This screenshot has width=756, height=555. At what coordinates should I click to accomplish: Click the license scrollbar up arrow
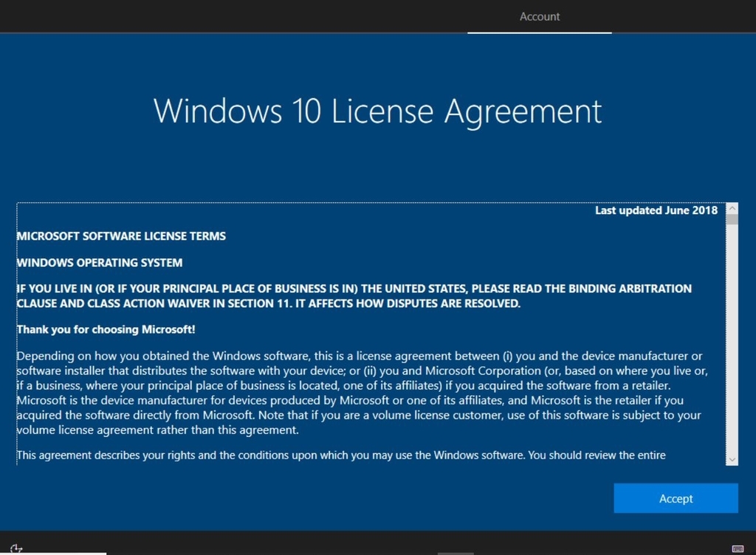[732, 208]
